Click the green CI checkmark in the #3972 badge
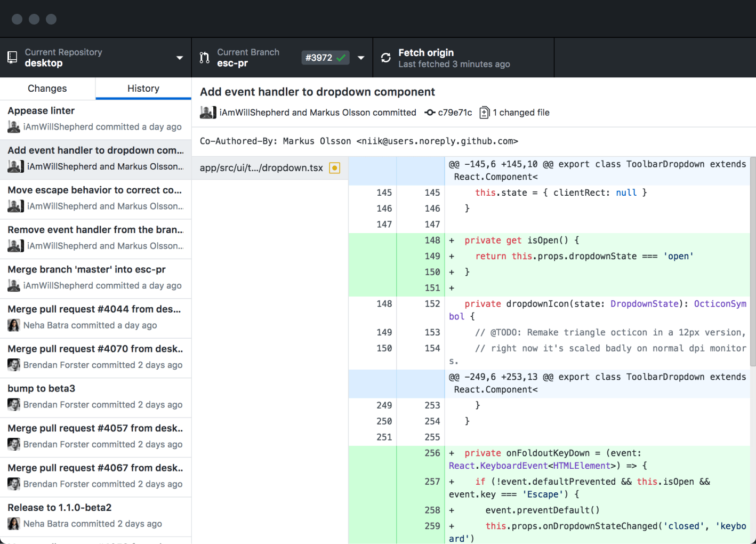This screenshot has width=756, height=544. pos(341,57)
